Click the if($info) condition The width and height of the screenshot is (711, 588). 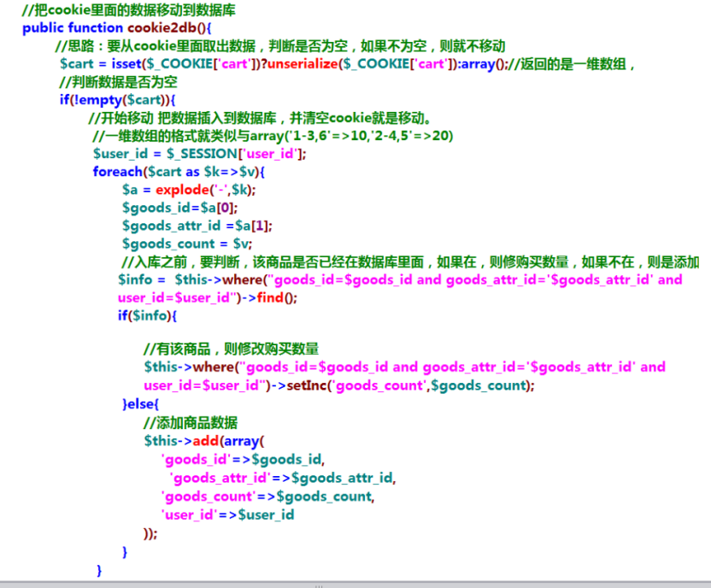pyautogui.click(x=147, y=316)
